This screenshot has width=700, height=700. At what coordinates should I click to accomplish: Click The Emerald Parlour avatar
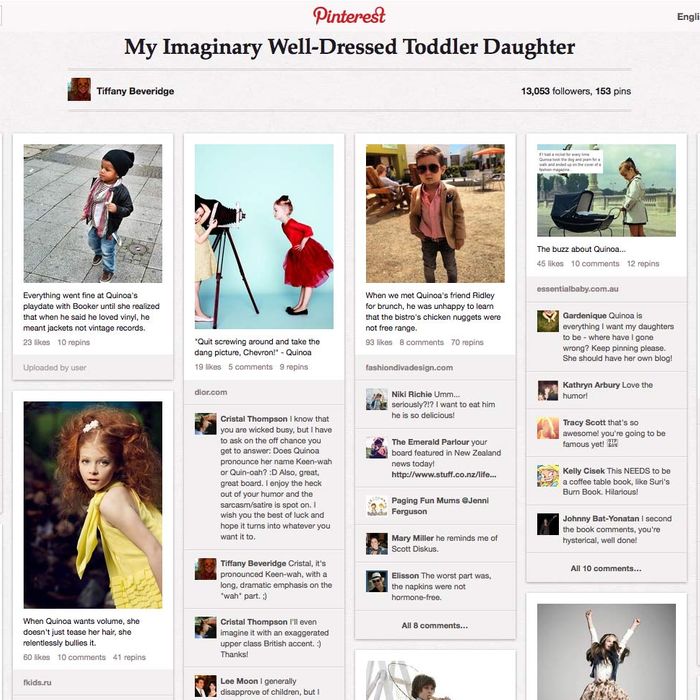tap(376, 447)
